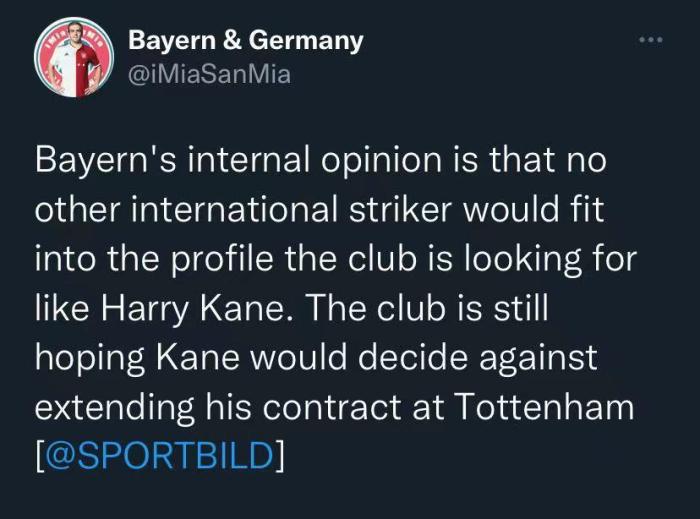Open the @SPORTBILD mention link
The height and width of the screenshot is (519, 700).
160,453
